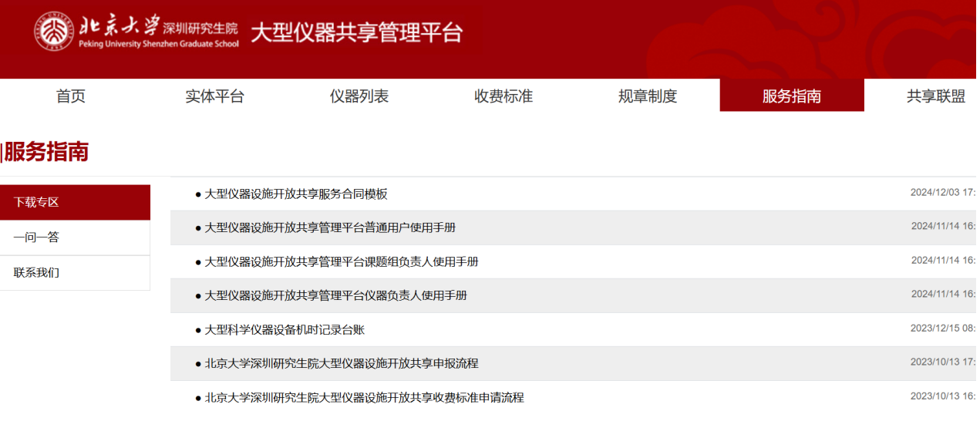Image resolution: width=980 pixels, height=438 pixels.
Task: Select the 收费标准 menu item
Action: click(x=503, y=96)
